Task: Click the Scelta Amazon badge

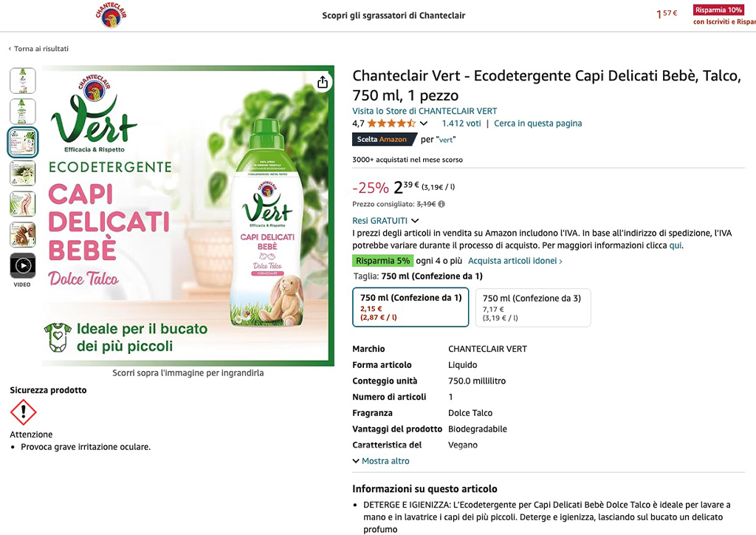Action: pos(384,140)
